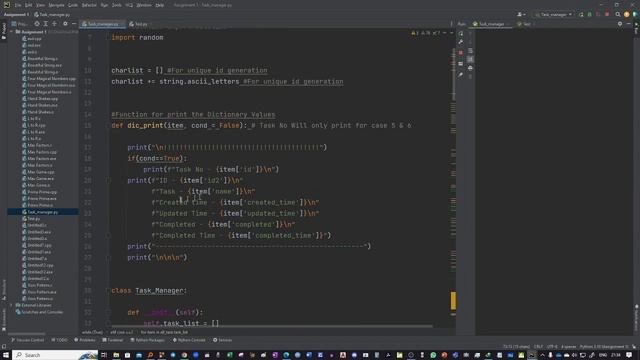Open the editor inspections warning widget
Screen dimensions: 640x360
pyautogui.click(x=427, y=33)
